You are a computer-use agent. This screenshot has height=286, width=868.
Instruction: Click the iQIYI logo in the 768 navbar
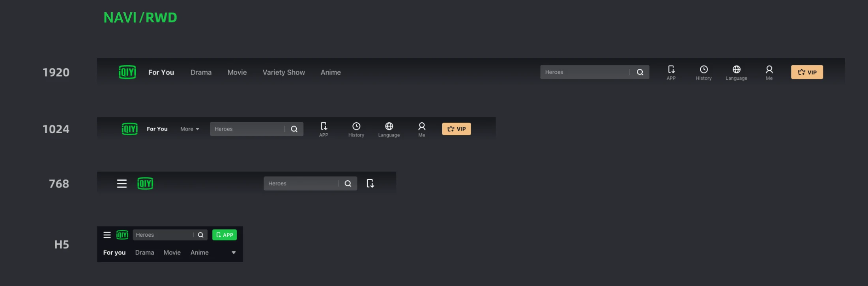(145, 183)
